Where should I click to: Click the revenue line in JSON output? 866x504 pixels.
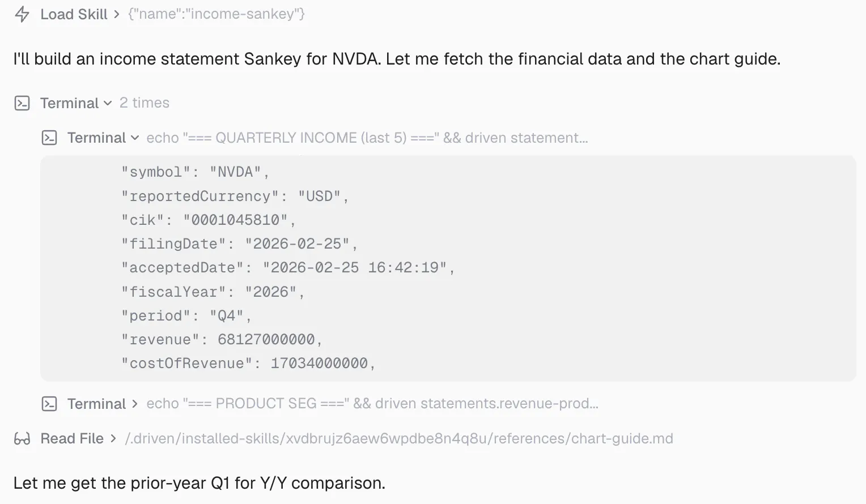pos(222,340)
